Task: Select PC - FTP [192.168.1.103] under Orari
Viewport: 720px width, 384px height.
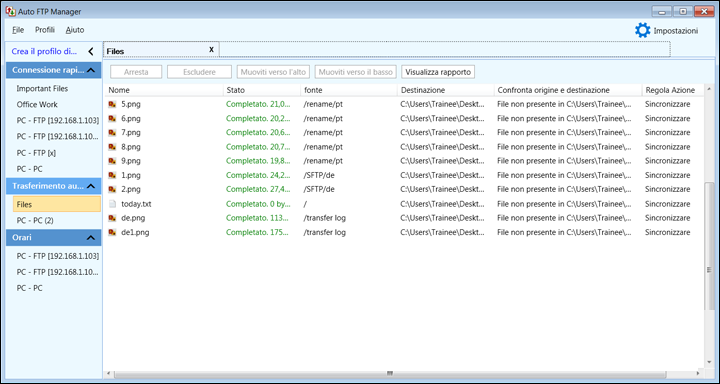Action: coord(58,255)
